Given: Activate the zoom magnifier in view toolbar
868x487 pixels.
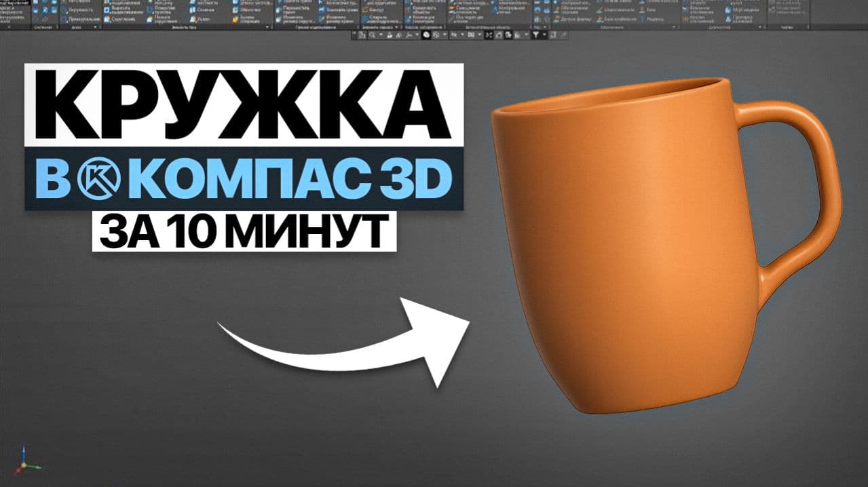Looking at the screenshot, I should click(x=372, y=35).
